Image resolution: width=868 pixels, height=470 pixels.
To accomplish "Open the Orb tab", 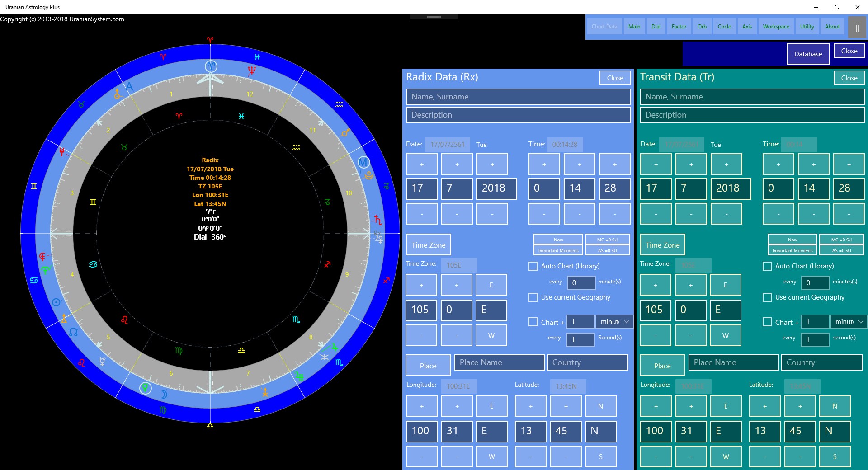I will point(702,27).
